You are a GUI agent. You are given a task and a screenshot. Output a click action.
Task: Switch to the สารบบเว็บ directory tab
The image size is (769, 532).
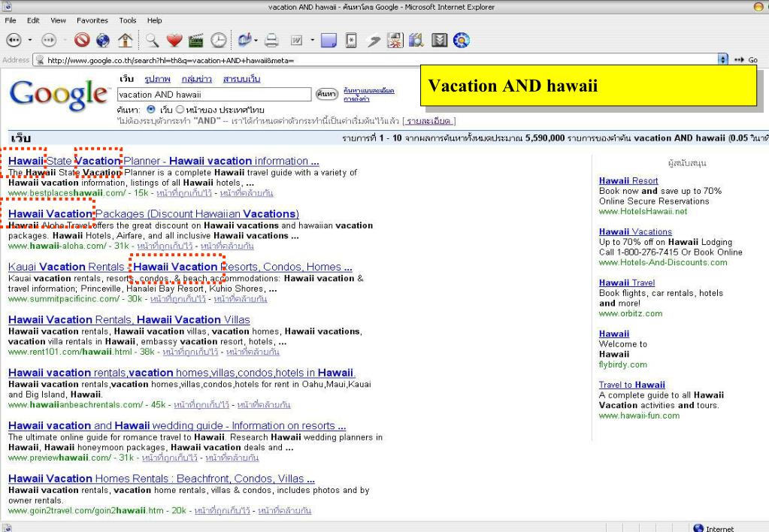[x=241, y=79]
